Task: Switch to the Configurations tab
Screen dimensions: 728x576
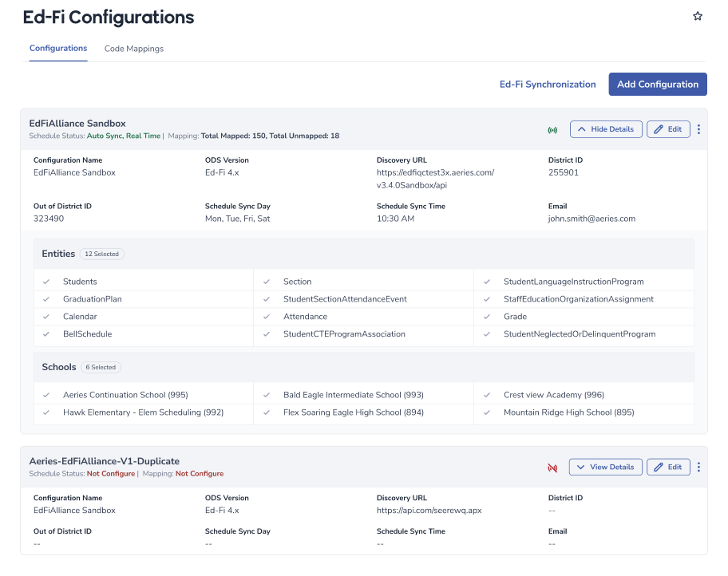Action: pos(58,49)
